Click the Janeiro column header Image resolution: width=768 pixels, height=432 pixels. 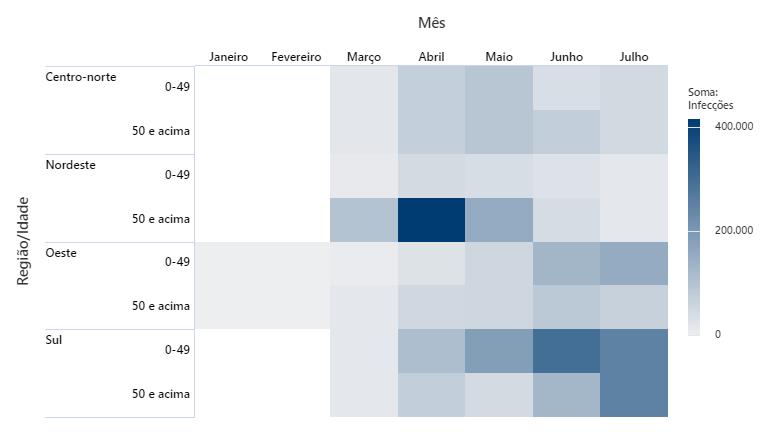[x=228, y=57]
